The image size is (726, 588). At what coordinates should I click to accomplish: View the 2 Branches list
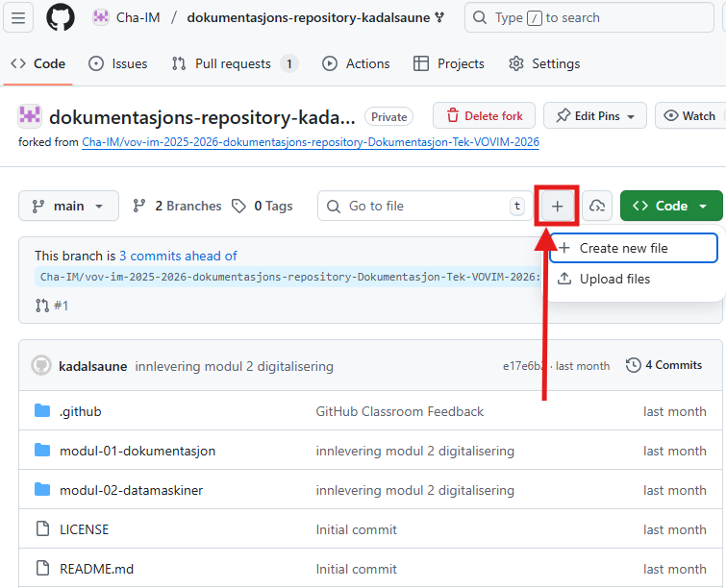pyautogui.click(x=177, y=206)
